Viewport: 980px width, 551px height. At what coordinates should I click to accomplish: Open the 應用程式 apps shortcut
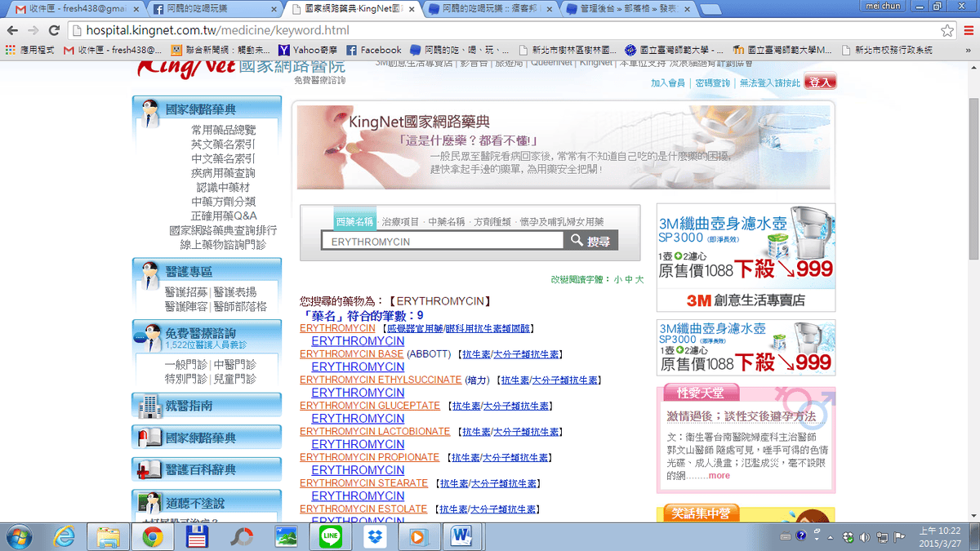click(31, 50)
